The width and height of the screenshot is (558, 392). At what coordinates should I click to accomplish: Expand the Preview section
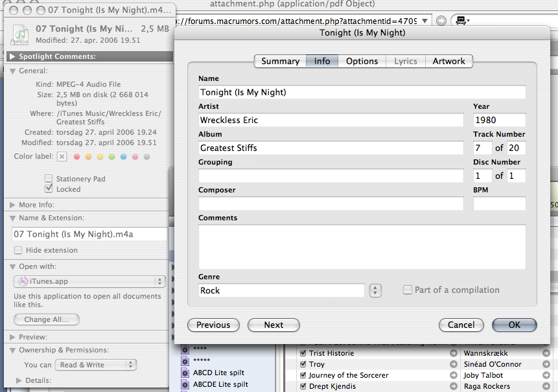(12, 337)
